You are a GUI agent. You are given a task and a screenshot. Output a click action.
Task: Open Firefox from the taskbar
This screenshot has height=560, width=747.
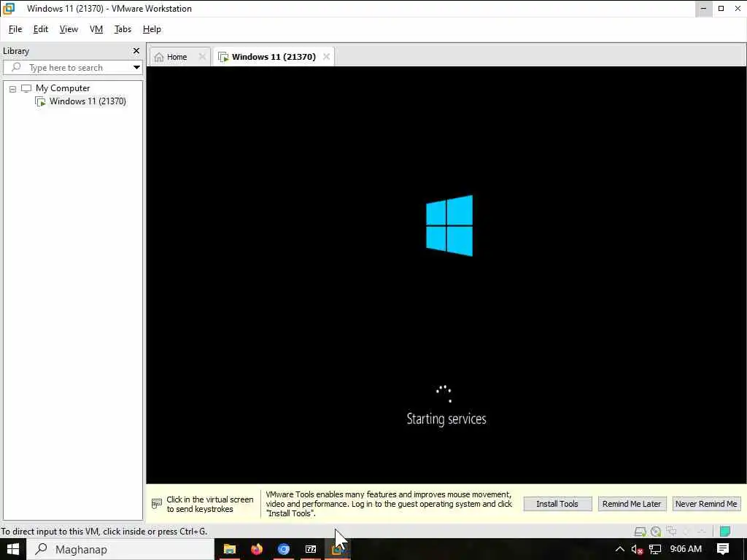(x=257, y=549)
